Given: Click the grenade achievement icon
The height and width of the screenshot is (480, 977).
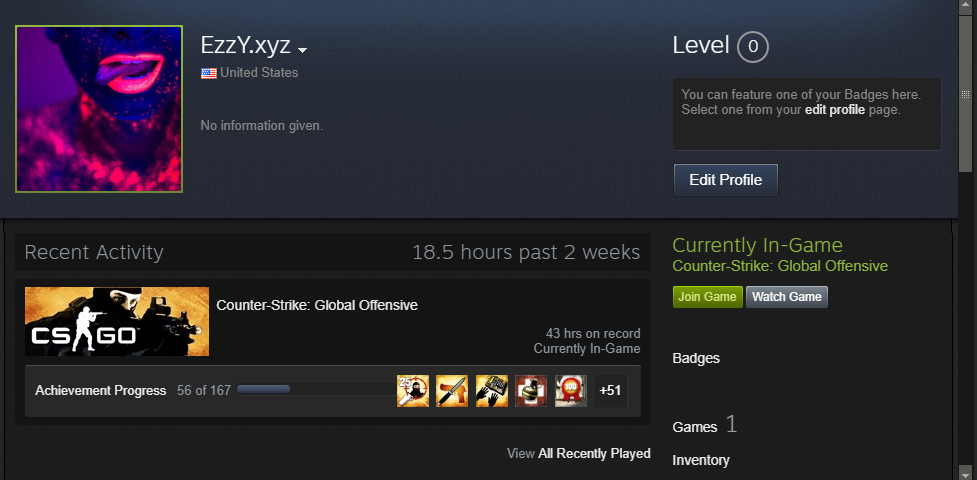Looking at the screenshot, I should tap(531, 391).
